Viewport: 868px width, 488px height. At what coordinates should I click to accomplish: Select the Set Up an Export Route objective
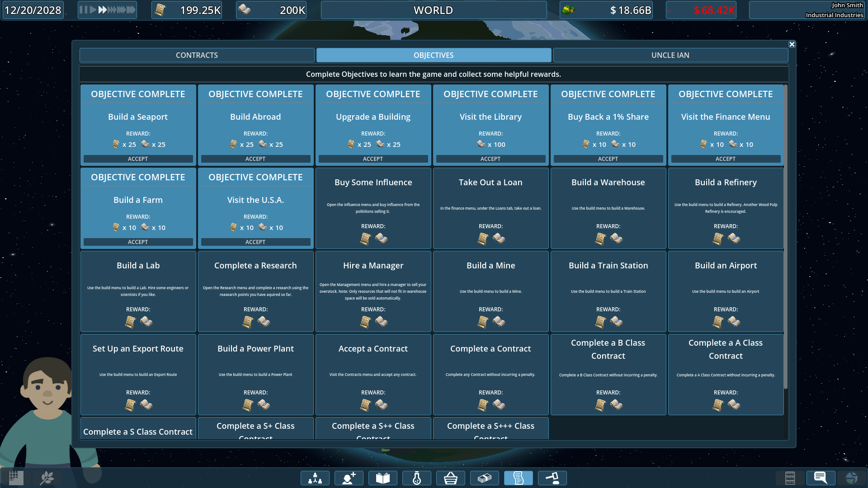[138, 375]
